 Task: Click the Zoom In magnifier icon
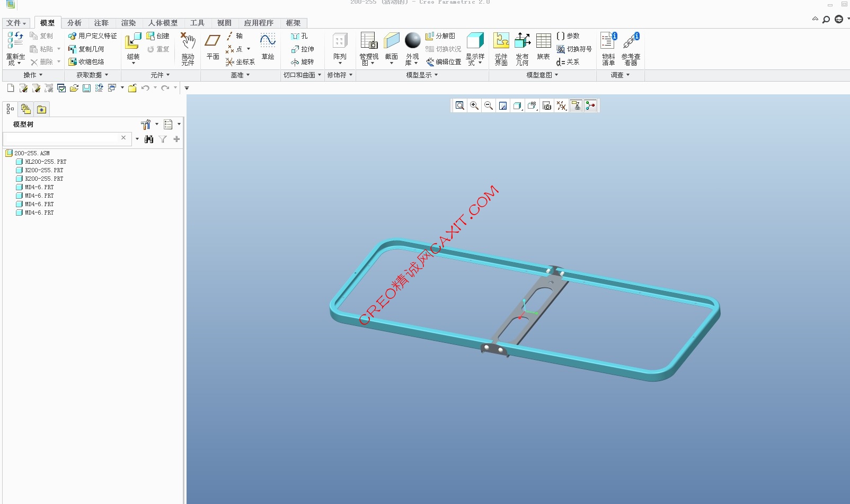tap(474, 105)
